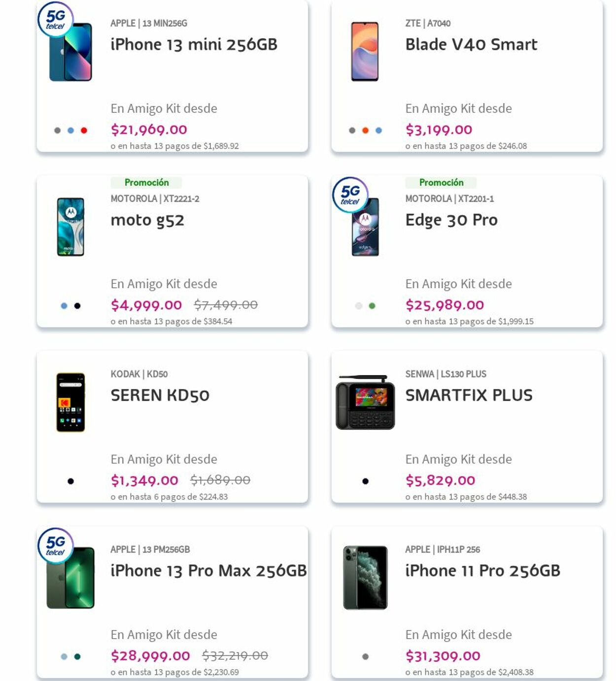Click the moto g52 price $4,999.00
This screenshot has height=681, width=616.
pyautogui.click(x=146, y=306)
